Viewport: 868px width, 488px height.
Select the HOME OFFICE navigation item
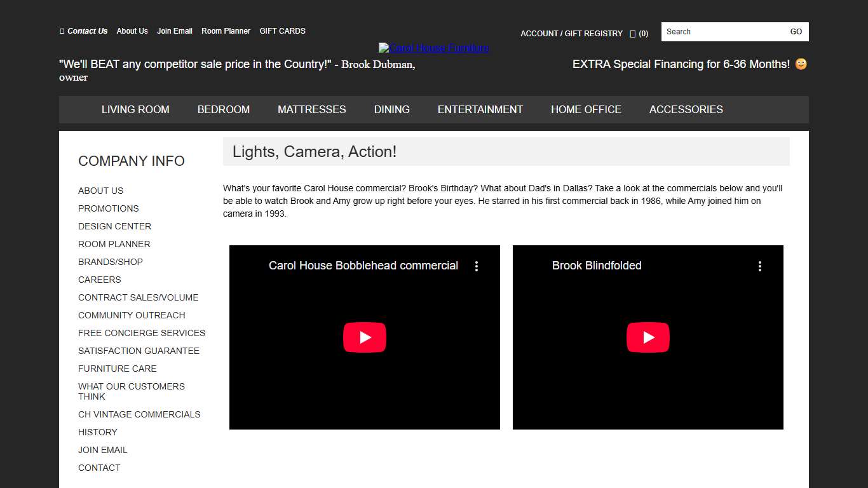[586, 109]
